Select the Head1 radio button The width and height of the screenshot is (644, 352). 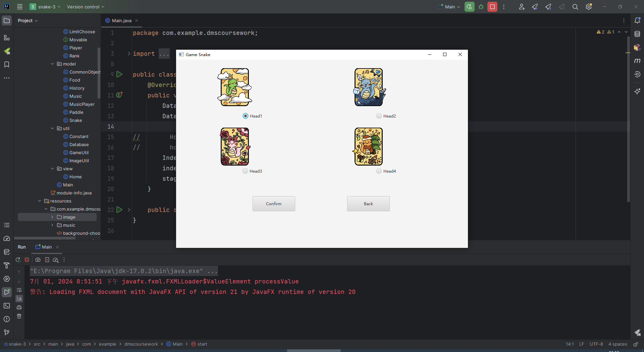pyautogui.click(x=246, y=116)
